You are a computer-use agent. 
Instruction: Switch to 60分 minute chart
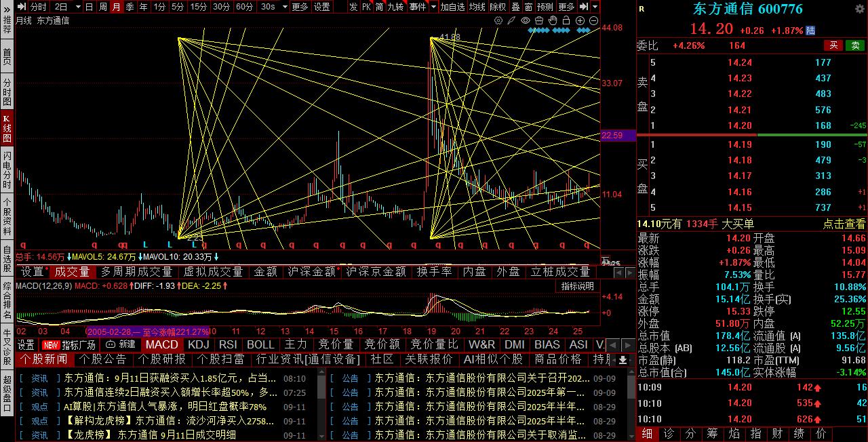point(244,7)
